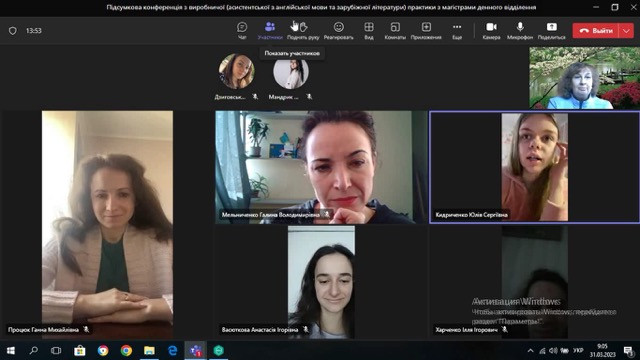The height and width of the screenshot is (360, 640).
Task: Open the Chat panel
Action: [242, 31]
